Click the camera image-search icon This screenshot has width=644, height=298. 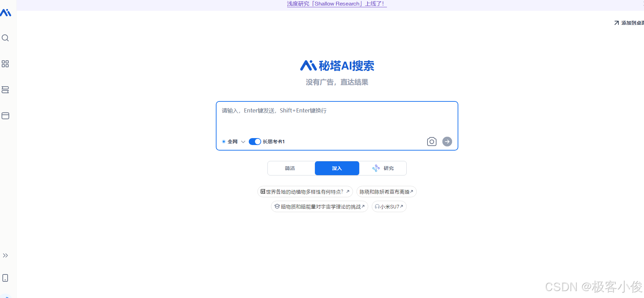(432, 142)
